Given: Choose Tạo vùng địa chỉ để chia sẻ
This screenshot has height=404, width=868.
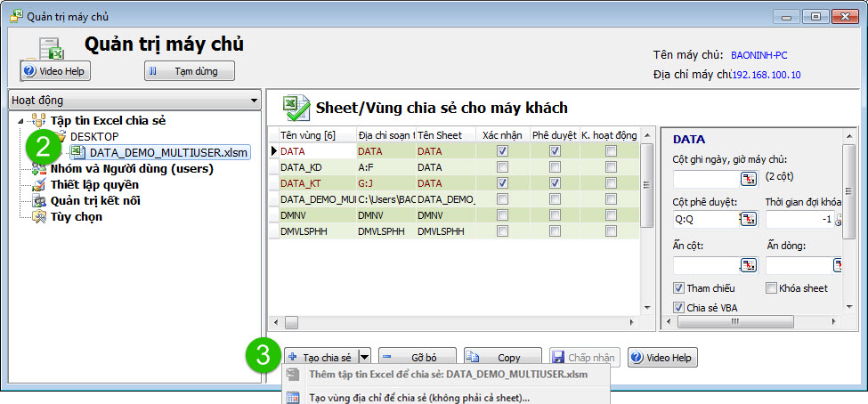Looking at the screenshot, I should coord(418,397).
